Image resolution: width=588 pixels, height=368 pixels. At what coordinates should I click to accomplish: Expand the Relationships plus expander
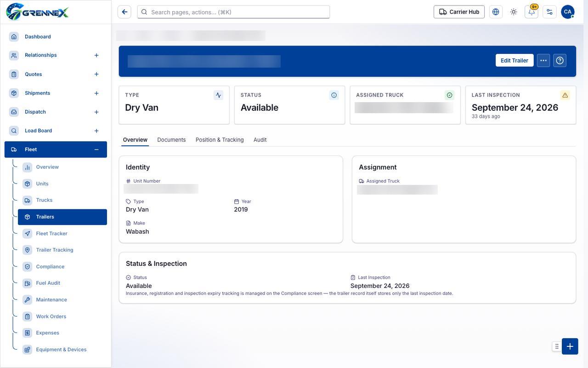click(96, 55)
